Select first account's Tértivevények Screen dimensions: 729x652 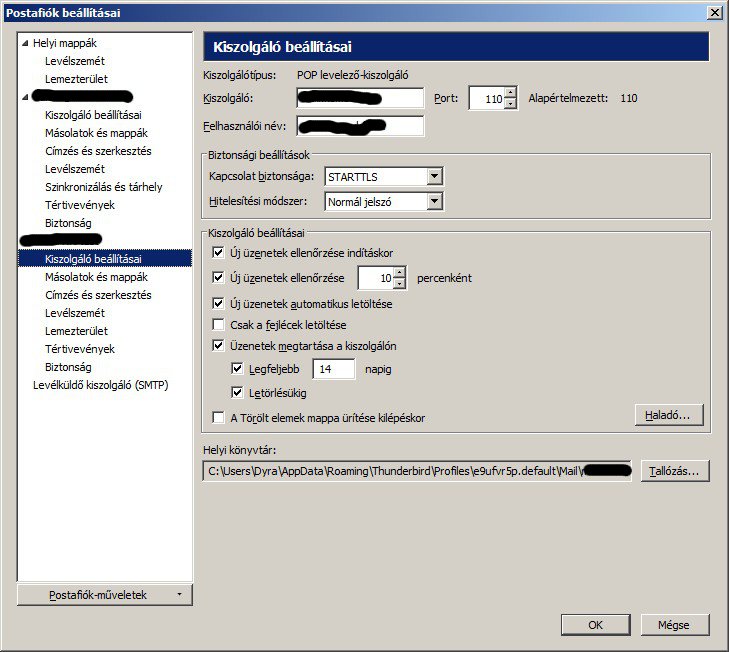click(80, 205)
